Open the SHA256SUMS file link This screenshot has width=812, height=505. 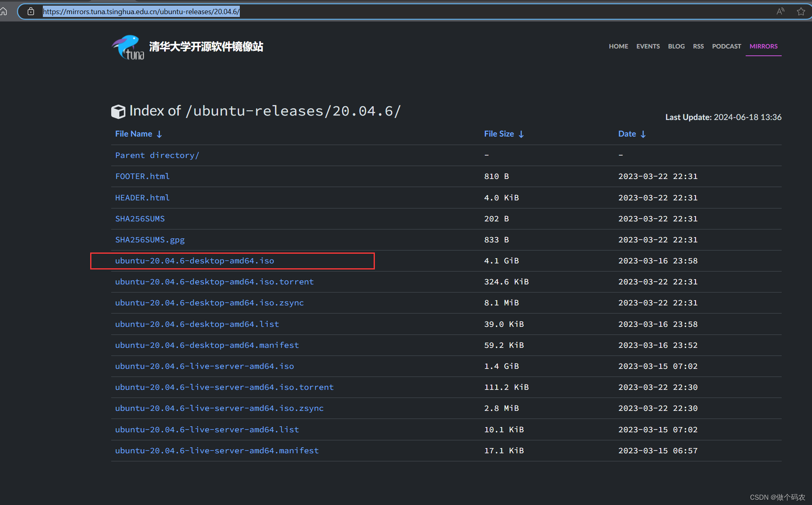[x=140, y=219]
